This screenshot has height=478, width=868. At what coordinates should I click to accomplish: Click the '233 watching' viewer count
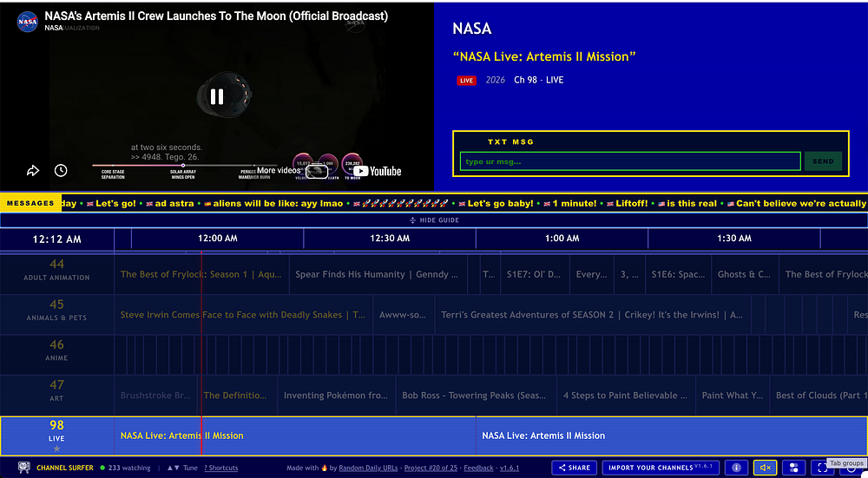pos(129,468)
